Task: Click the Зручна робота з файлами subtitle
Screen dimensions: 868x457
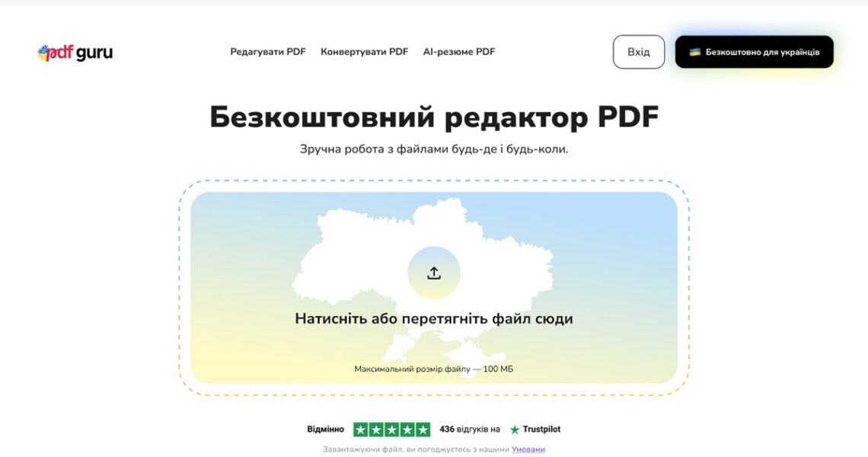Action: [x=433, y=149]
